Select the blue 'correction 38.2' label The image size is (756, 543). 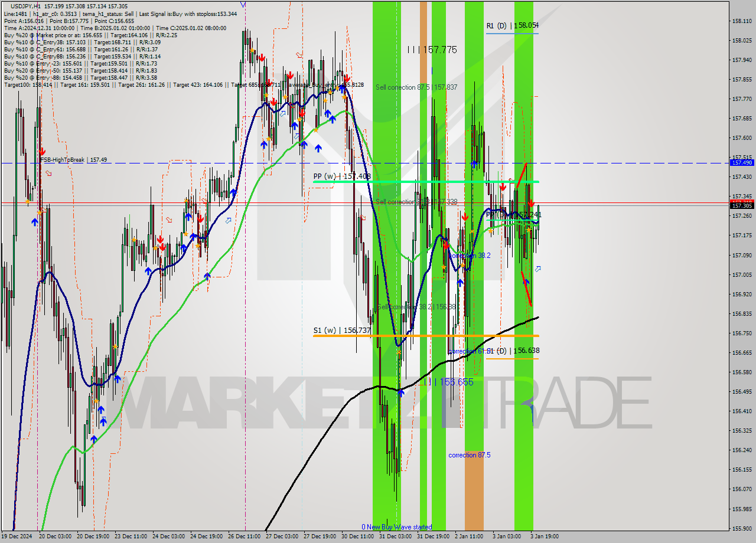pos(470,256)
